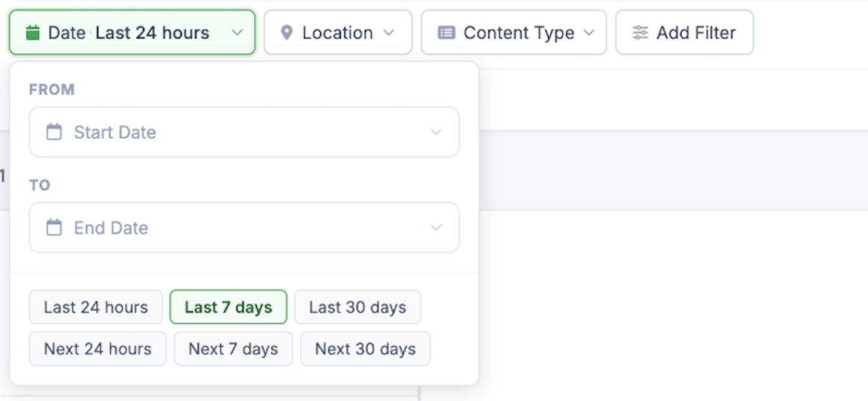Choose the Next 7 days preset
Screen dimensions: 868x401
(x=233, y=349)
